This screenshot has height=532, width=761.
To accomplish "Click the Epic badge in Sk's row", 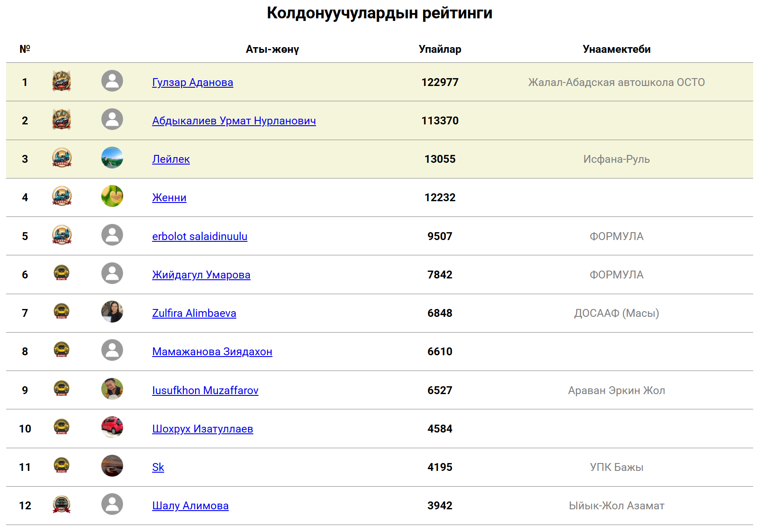I will 62,466.
